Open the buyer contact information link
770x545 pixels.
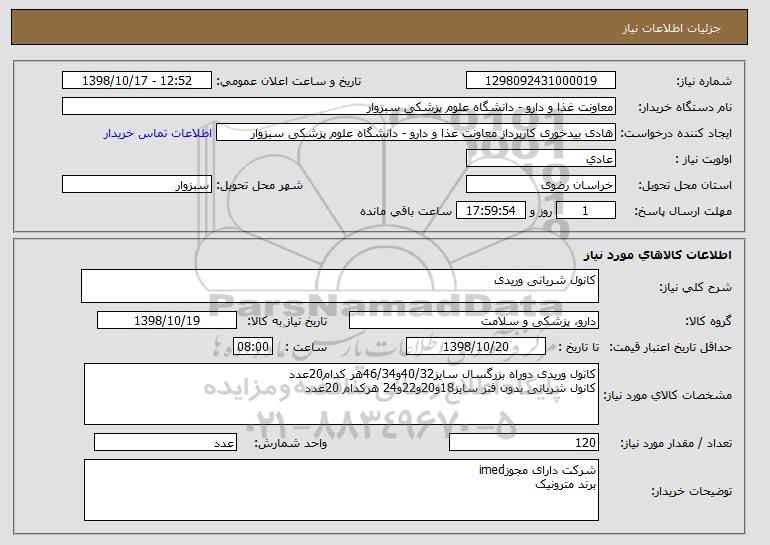click(158, 133)
